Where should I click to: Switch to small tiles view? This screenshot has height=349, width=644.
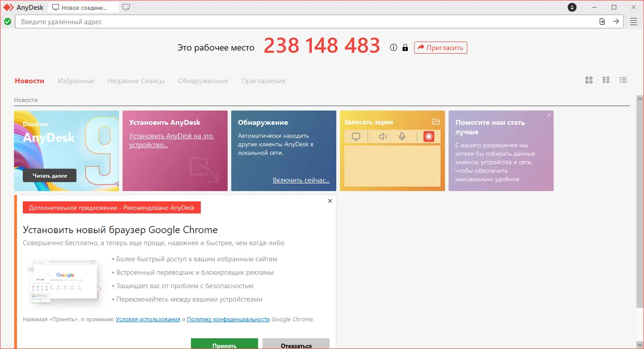(x=606, y=80)
